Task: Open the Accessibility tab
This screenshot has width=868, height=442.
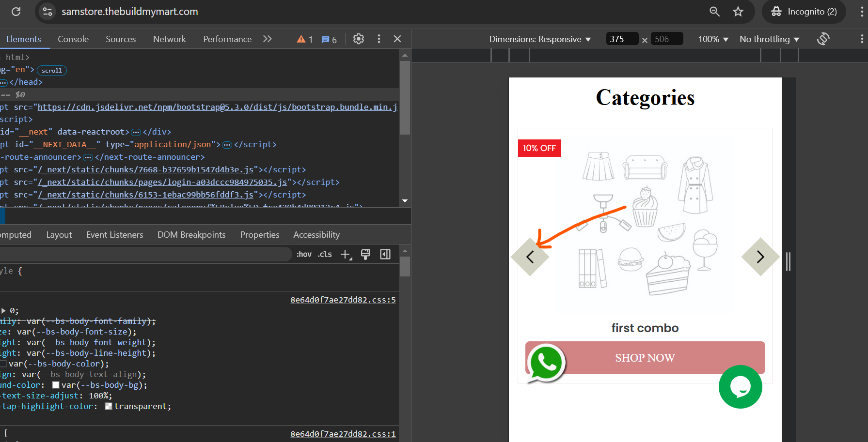Action: pyautogui.click(x=316, y=235)
